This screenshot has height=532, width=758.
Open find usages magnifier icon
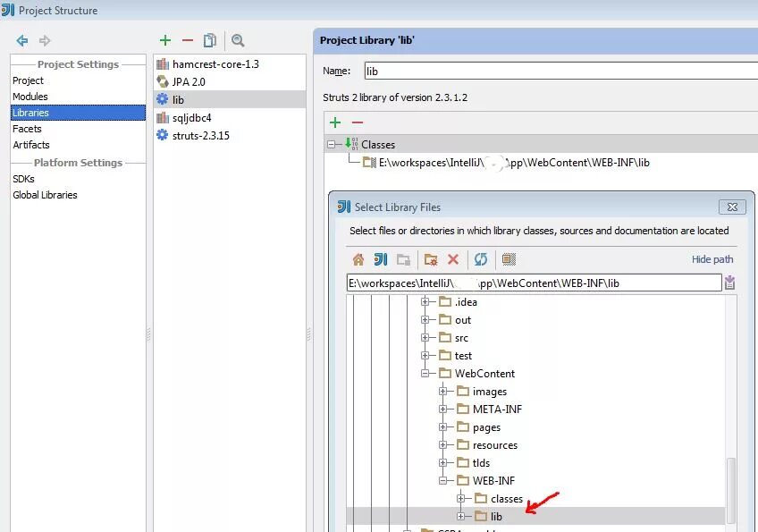[x=238, y=40]
